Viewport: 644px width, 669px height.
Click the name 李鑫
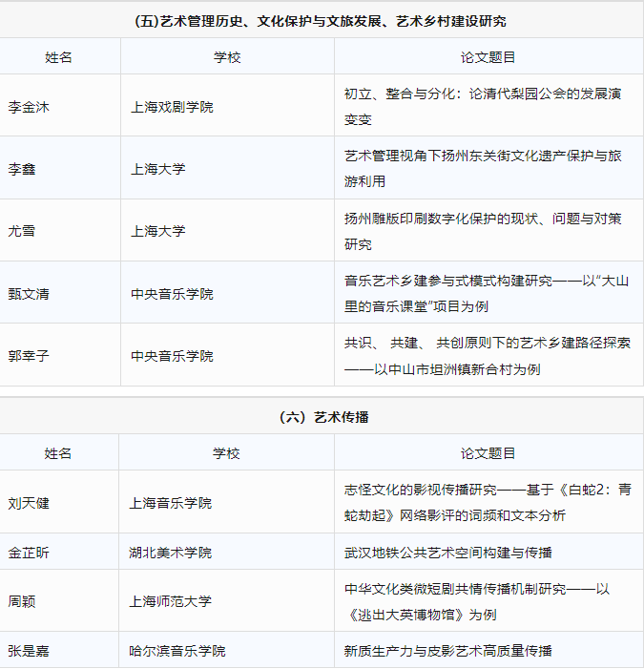tap(22, 169)
